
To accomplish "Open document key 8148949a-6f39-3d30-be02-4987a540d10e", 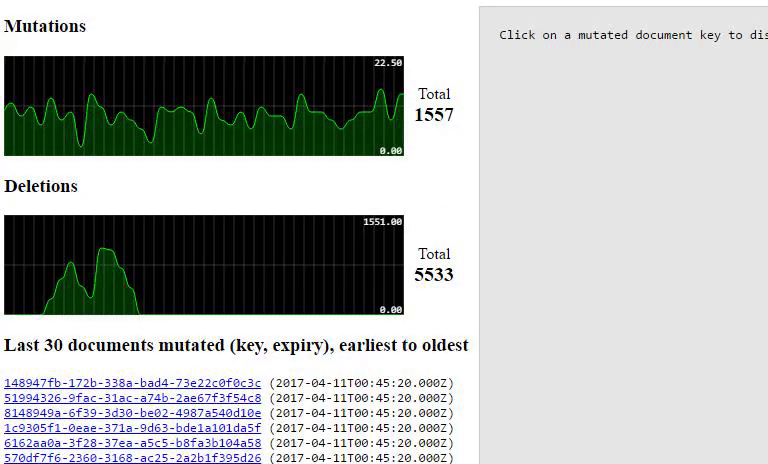I will 133,414.
